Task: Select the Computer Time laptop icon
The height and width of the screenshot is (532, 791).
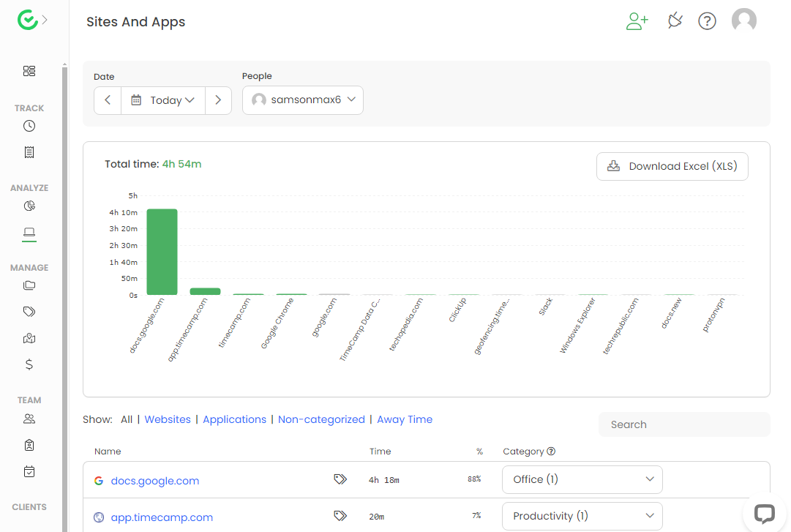Action: click(x=29, y=231)
